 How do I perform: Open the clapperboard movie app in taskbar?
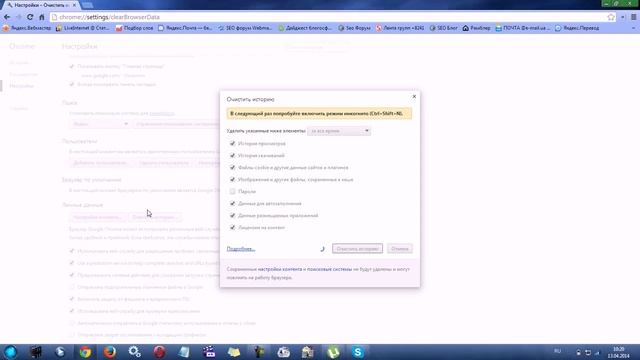click(209, 352)
